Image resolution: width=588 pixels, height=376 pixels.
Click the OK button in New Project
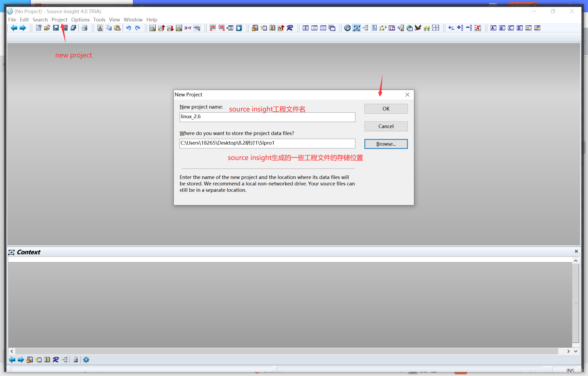pyautogui.click(x=386, y=109)
